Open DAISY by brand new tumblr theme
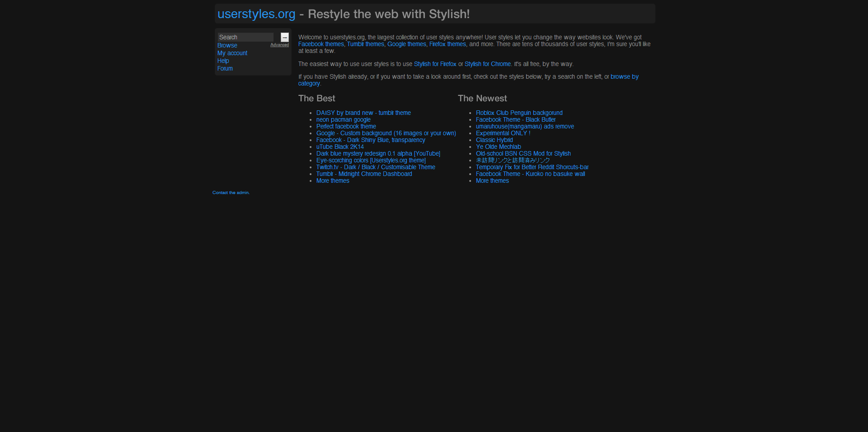 pyautogui.click(x=363, y=113)
